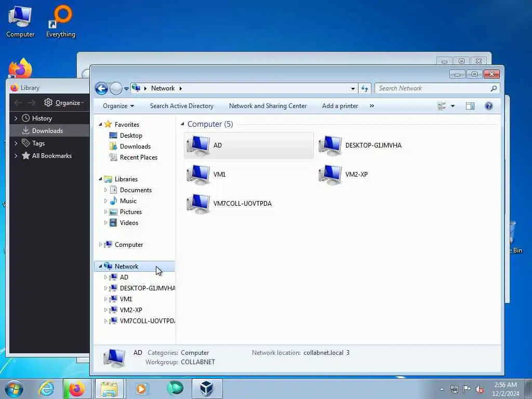This screenshot has width=532, height=399.
Task: Click the muted volume tray icon
Action: [x=480, y=390]
